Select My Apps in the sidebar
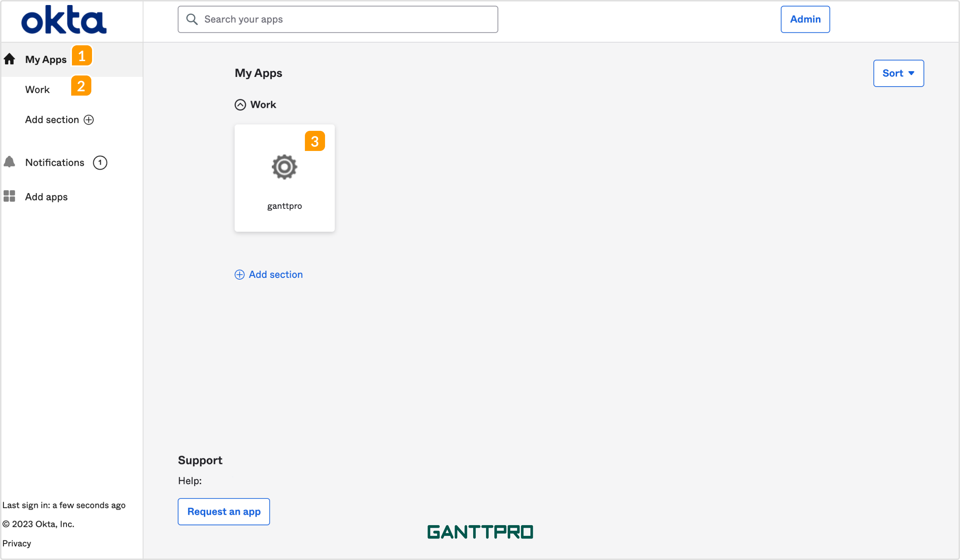960x560 pixels. (46, 59)
